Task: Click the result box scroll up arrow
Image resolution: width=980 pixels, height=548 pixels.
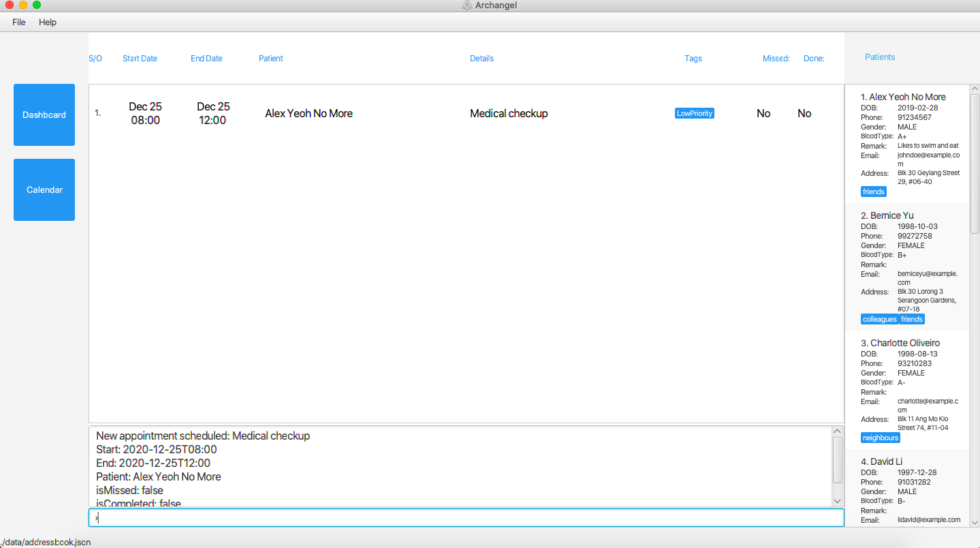Action: pyautogui.click(x=838, y=431)
